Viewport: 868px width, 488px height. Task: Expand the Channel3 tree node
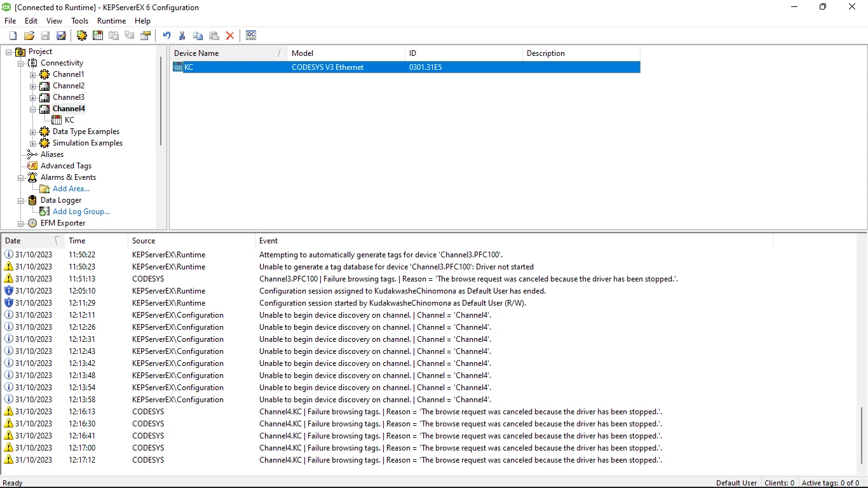pyautogui.click(x=33, y=97)
